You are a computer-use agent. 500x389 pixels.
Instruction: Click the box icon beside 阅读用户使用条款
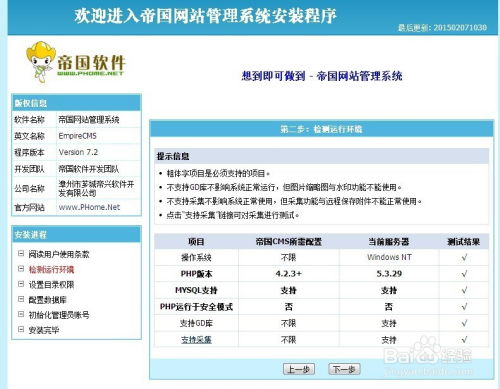coord(21,254)
